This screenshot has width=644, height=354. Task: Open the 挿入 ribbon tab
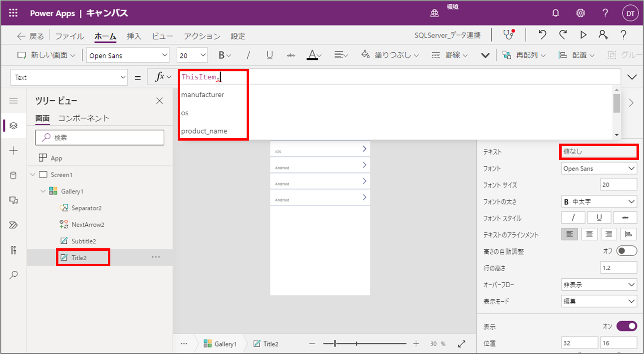(134, 36)
